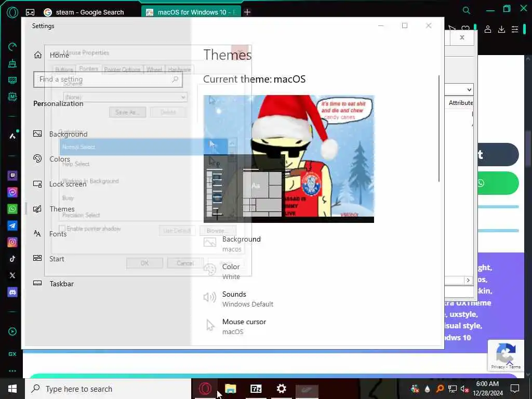This screenshot has width=532, height=399.
Task: Open X (Twitter) in the Opera sidebar
Action: 12,275
